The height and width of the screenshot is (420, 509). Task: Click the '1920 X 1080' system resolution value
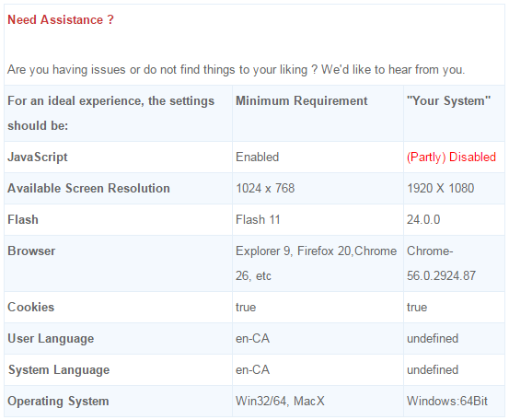tap(441, 189)
